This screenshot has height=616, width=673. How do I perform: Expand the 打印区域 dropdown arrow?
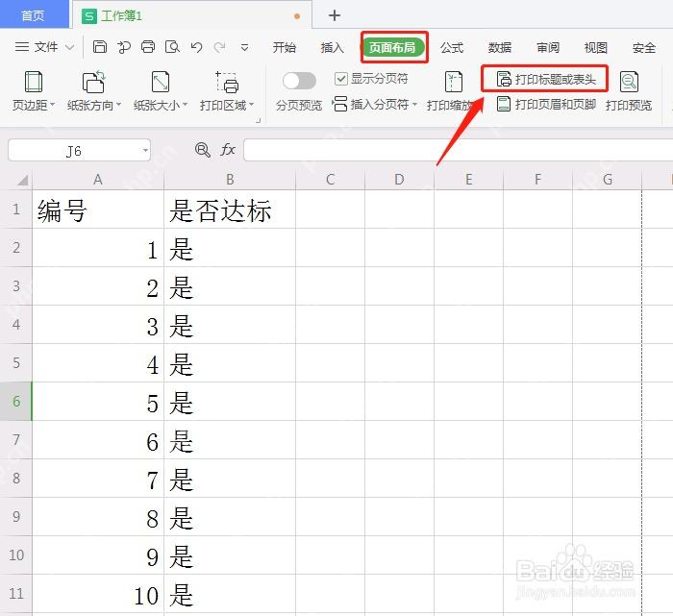tap(252, 104)
